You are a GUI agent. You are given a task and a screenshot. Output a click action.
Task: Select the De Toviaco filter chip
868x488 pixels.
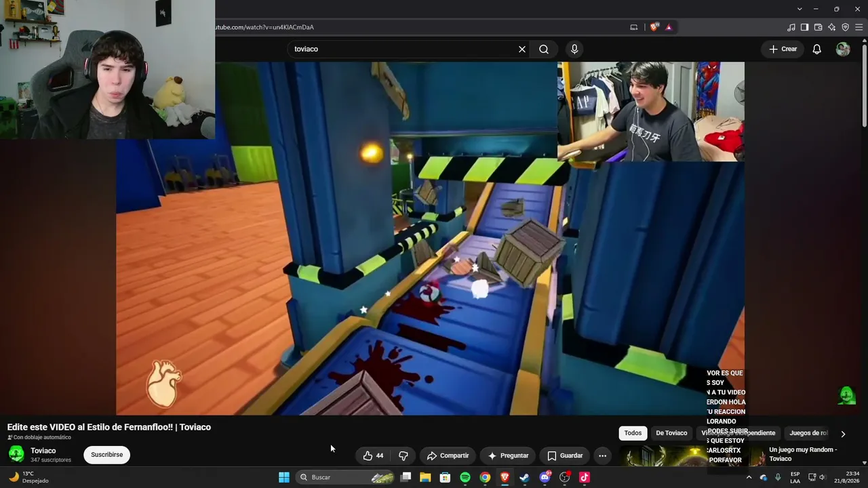tap(671, 433)
